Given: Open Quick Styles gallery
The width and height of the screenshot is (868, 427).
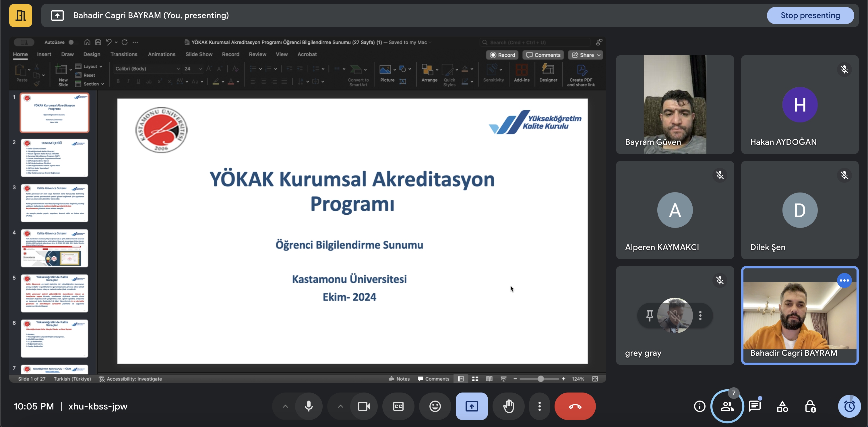Looking at the screenshot, I should pos(449,75).
